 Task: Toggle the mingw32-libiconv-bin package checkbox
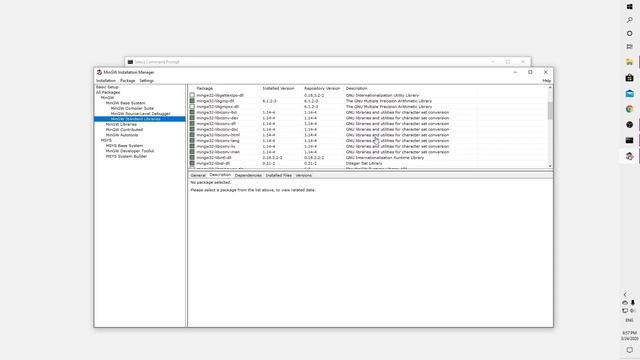(x=192, y=112)
